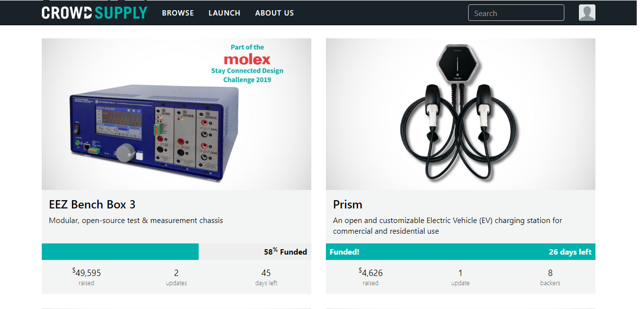Screen dimensions: 644x309
Task: Open the Browse menu
Action: click(178, 13)
